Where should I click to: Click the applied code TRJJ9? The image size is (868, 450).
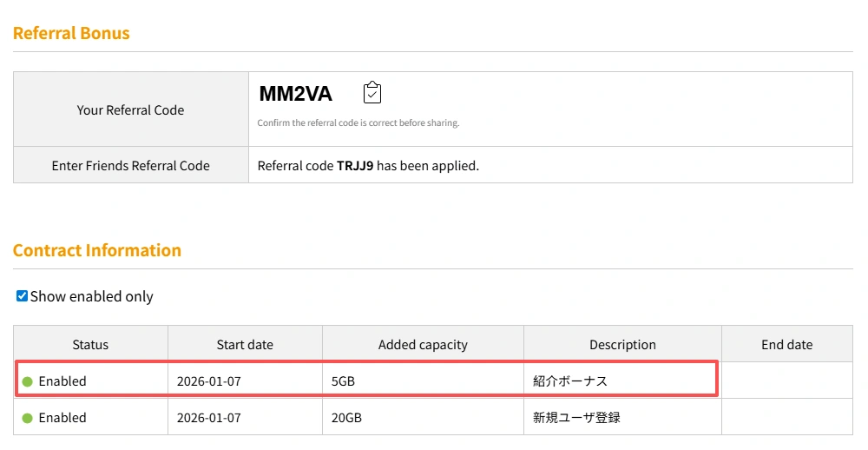[x=354, y=165]
